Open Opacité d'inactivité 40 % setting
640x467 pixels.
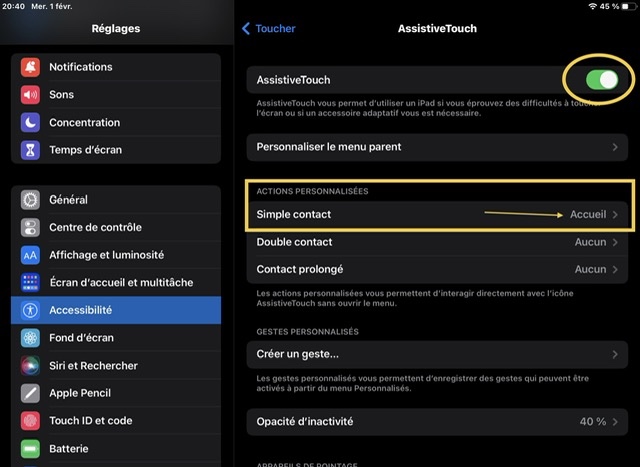point(437,422)
